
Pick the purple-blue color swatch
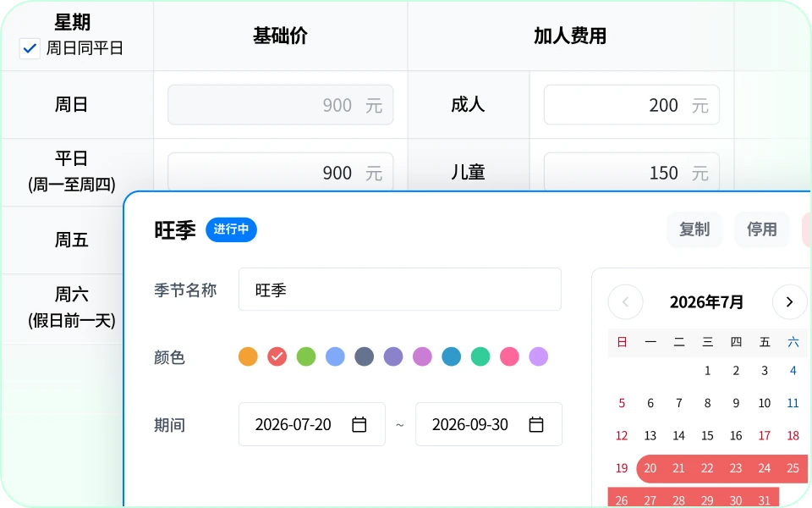click(x=393, y=356)
